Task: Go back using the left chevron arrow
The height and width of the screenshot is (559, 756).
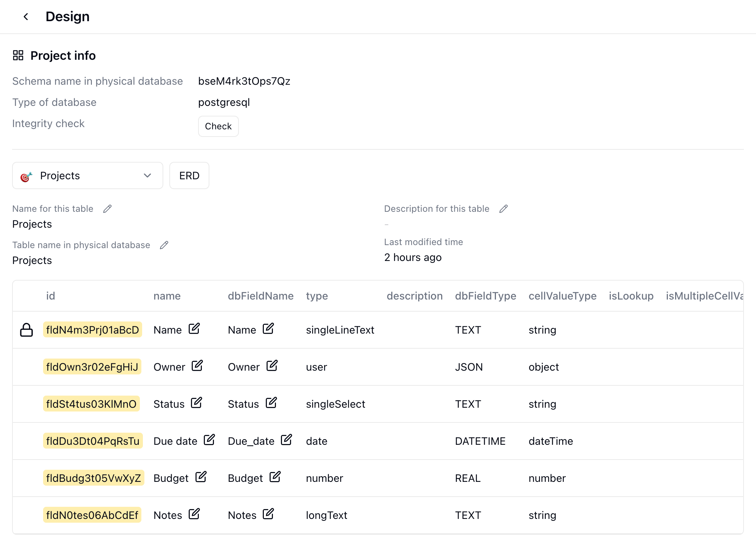Action: [x=26, y=17]
